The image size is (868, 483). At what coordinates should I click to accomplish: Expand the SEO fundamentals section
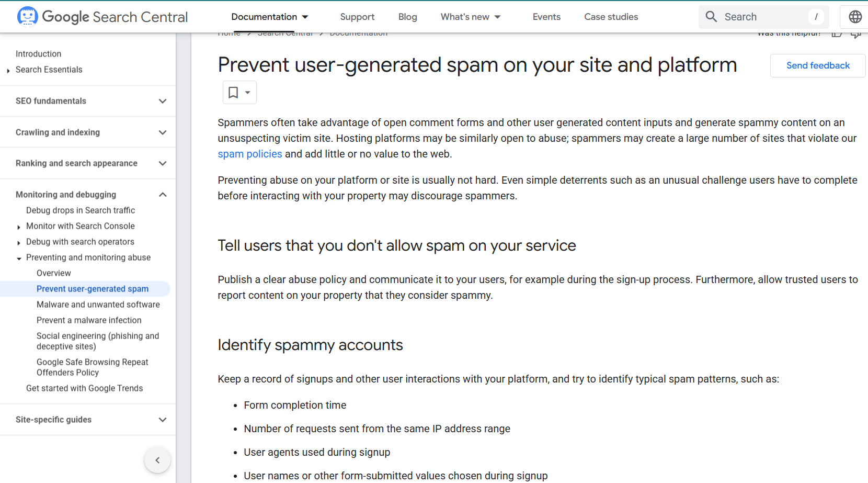[x=163, y=101]
